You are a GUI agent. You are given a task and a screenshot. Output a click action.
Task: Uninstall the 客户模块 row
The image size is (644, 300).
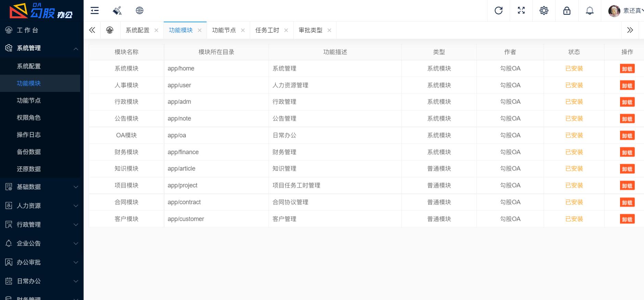click(627, 219)
